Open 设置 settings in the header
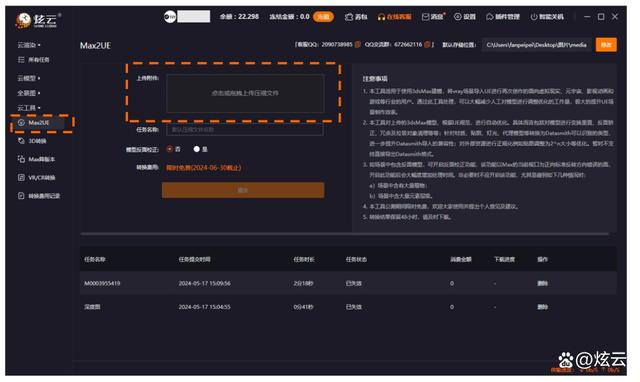 [465, 17]
